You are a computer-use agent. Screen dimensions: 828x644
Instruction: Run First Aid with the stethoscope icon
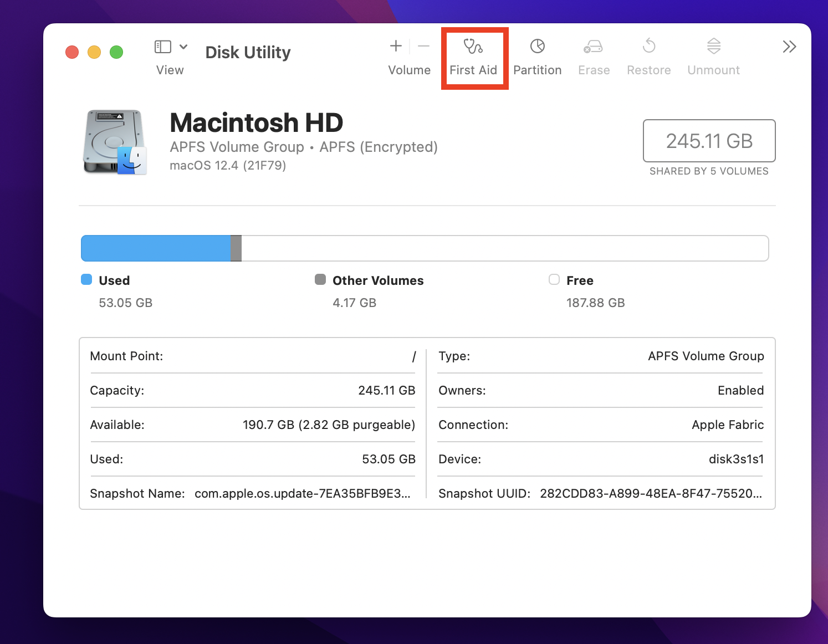click(473, 46)
